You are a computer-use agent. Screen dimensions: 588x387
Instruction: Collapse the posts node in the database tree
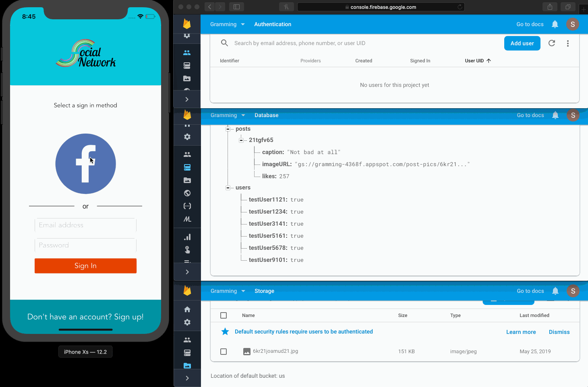click(228, 129)
